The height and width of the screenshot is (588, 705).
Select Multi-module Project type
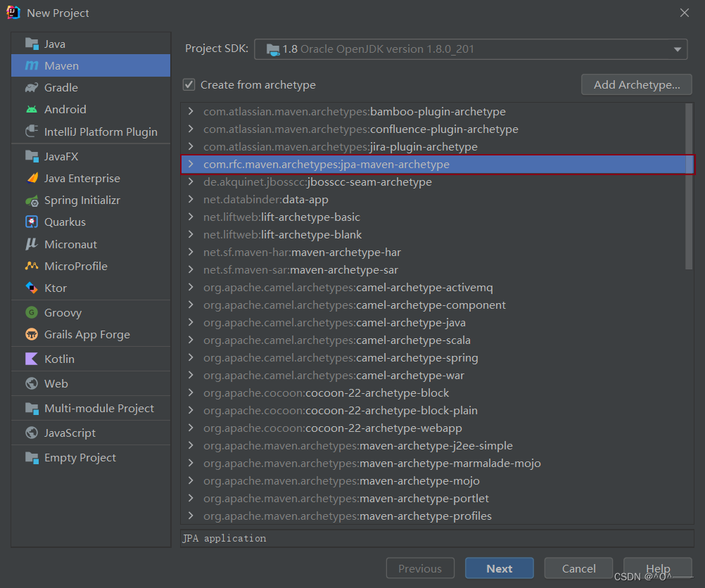[91, 408]
